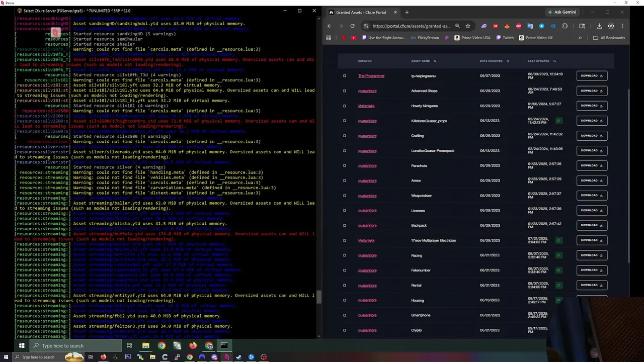Open the Crypto asset quasarstore link
644x362 pixels.
(367, 330)
